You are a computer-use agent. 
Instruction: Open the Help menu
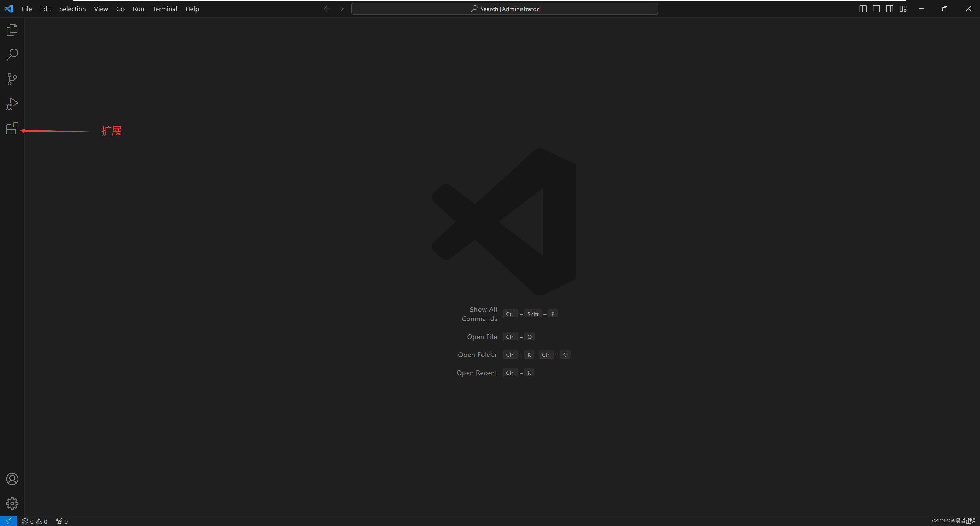[x=192, y=9]
